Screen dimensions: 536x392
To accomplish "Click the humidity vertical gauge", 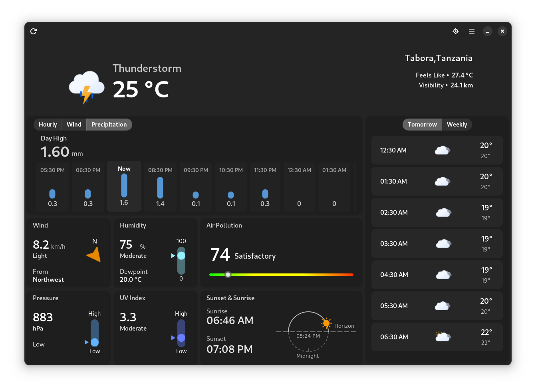I will pyautogui.click(x=181, y=260).
